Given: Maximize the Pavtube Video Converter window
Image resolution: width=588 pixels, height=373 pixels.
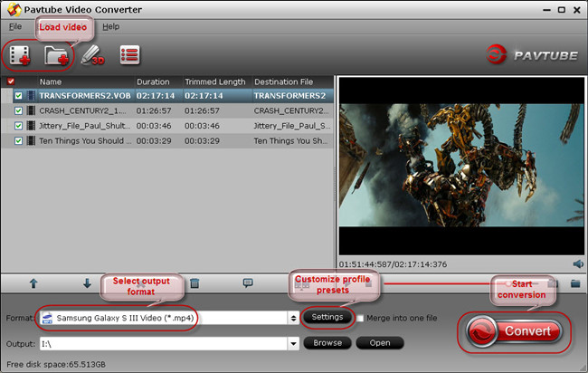Looking at the screenshot, I should point(562,10).
